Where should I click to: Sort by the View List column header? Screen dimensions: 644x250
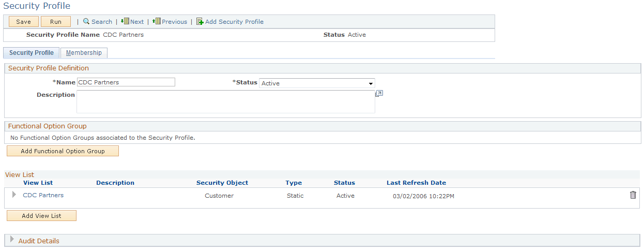pyautogui.click(x=38, y=183)
